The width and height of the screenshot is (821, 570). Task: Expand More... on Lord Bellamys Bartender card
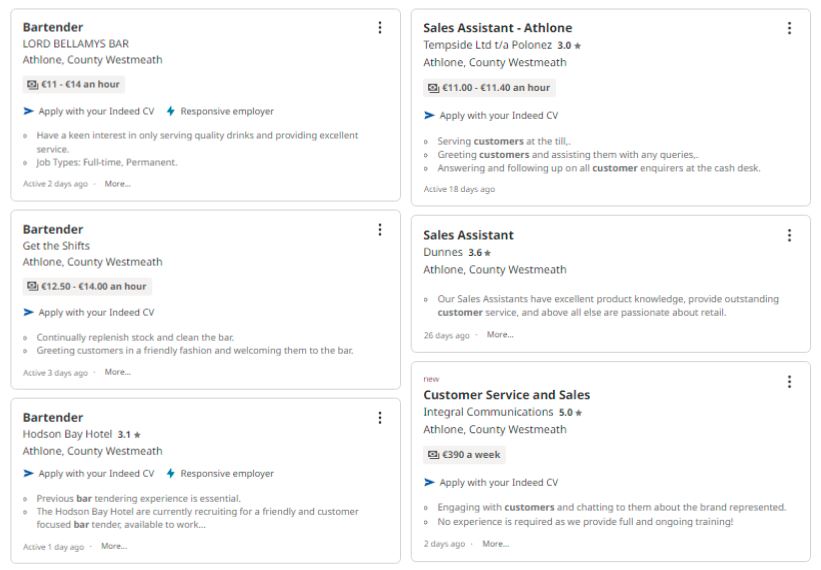click(117, 184)
